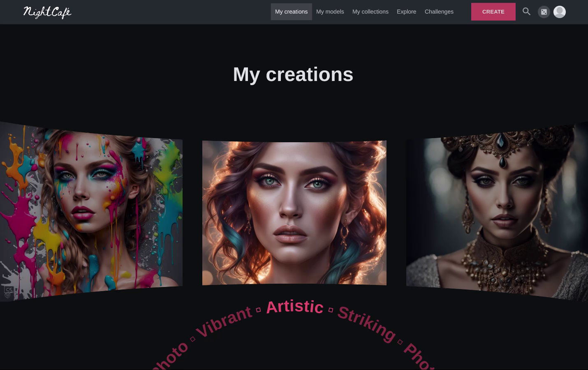Open My collections
Viewport: 588px width, 370px height.
click(370, 12)
